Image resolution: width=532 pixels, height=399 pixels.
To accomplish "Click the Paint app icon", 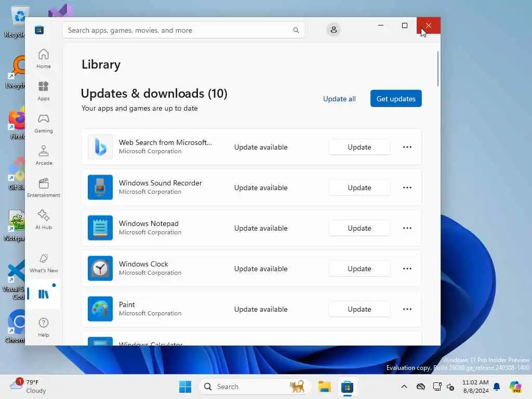I will 100,309.
